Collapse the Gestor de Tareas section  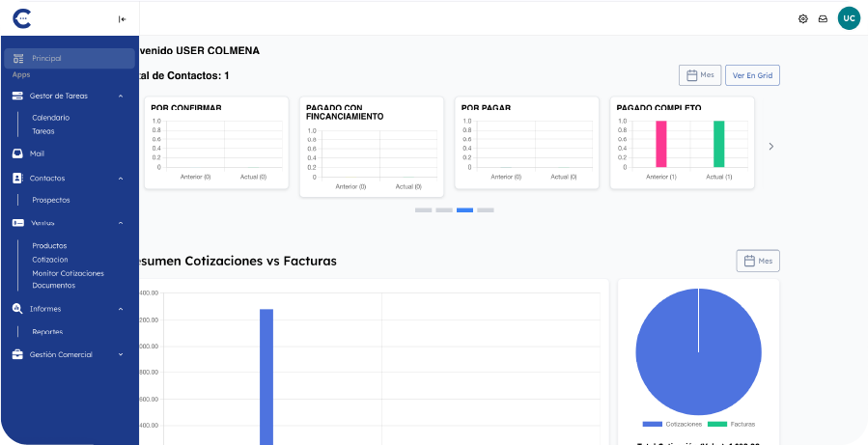click(121, 96)
